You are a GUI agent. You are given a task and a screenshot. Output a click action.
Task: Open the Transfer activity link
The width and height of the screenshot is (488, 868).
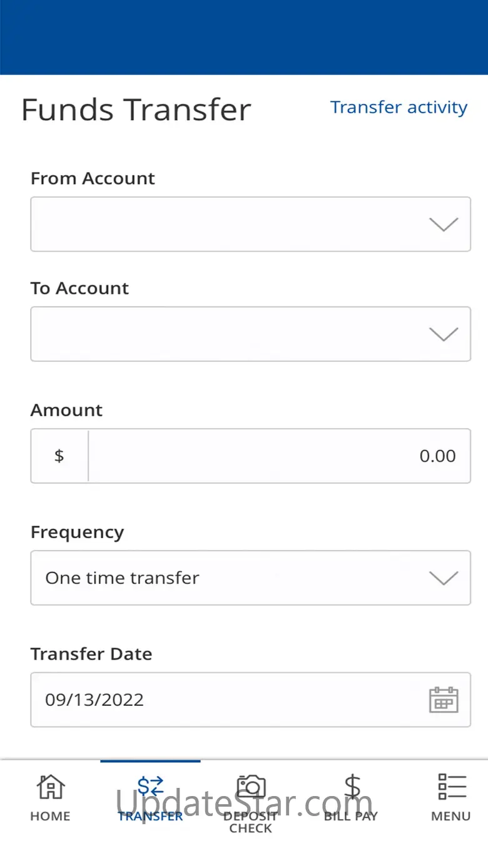click(x=399, y=108)
